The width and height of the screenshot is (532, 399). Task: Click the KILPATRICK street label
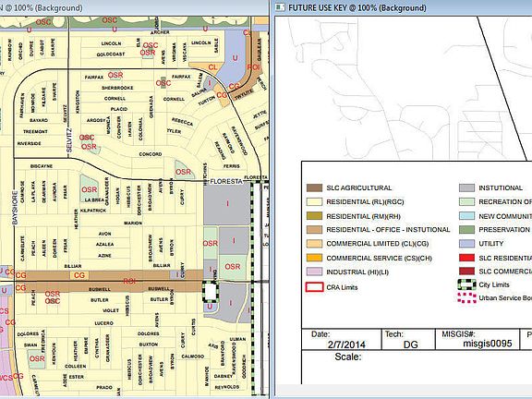click(93, 211)
